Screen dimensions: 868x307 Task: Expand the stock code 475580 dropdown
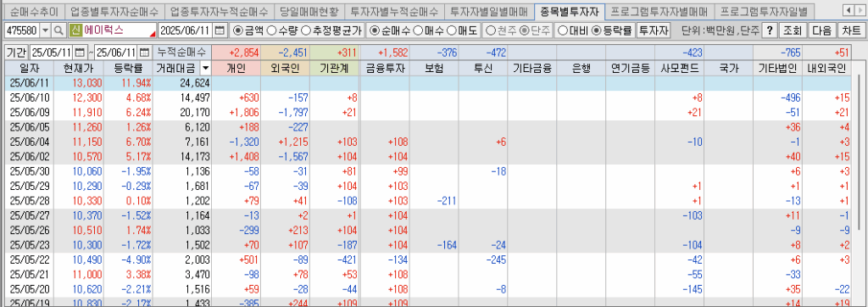45,31
